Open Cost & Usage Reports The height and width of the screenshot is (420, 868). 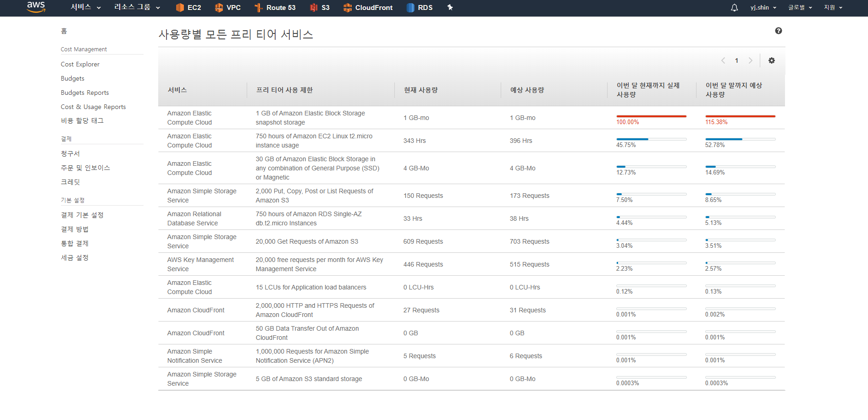click(x=93, y=107)
